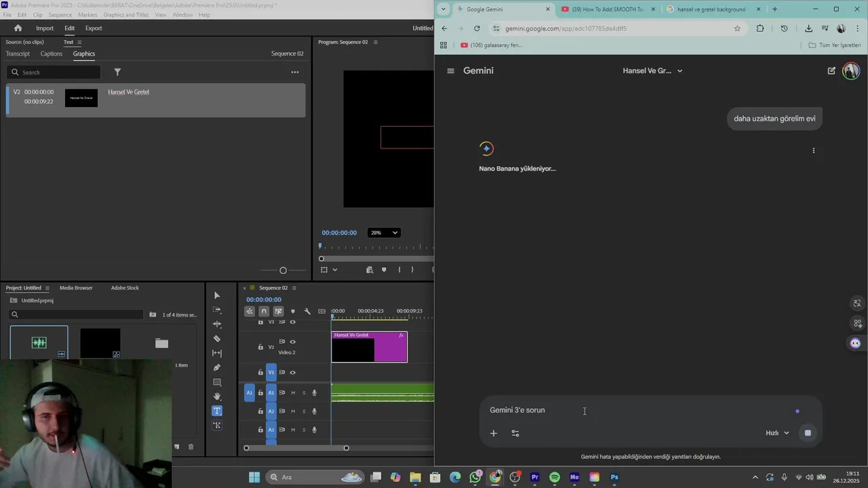868x488 pixels.
Task: Select the Slip tool
Action: point(217,353)
